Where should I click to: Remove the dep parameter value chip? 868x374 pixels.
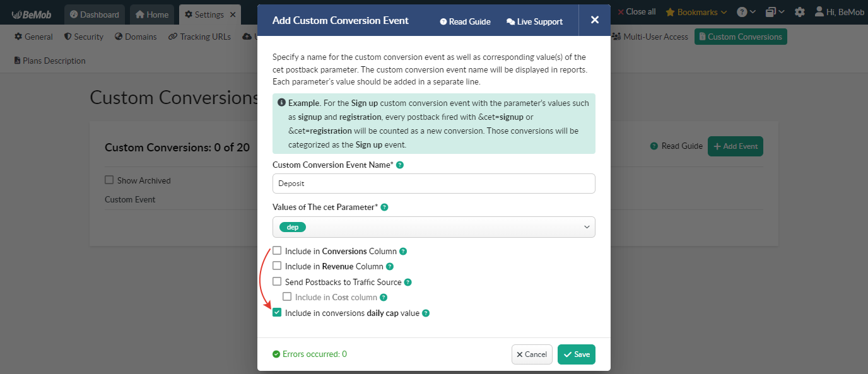[291, 226]
